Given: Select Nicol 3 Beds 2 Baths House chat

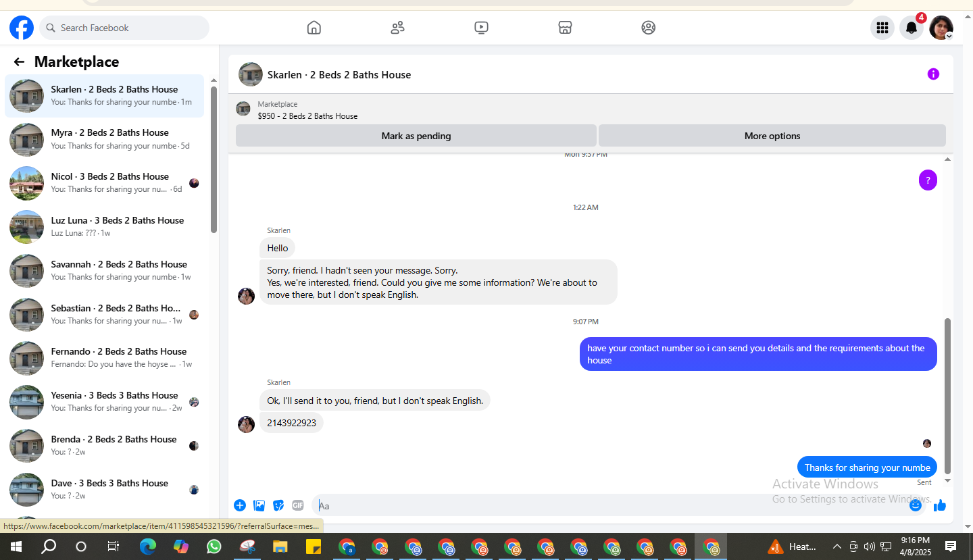Looking at the screenshot, I should click(105, 183).
